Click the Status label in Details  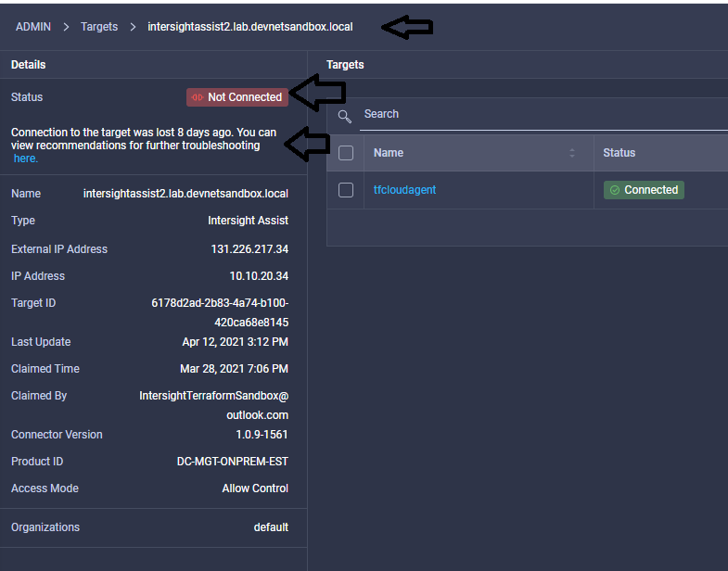pyautogui.click(x=27, y=97)
